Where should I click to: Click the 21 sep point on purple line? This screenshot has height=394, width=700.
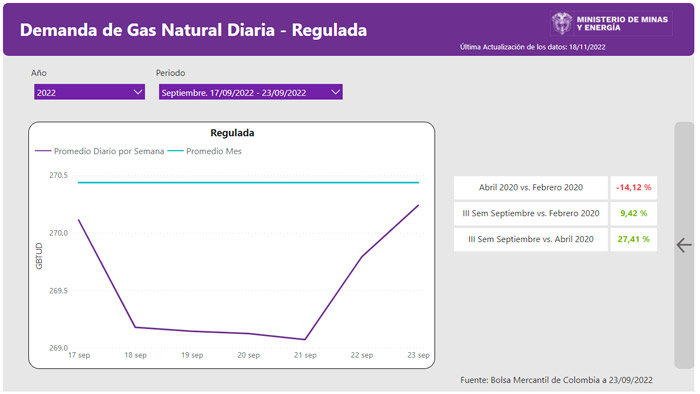pos(305,339)
